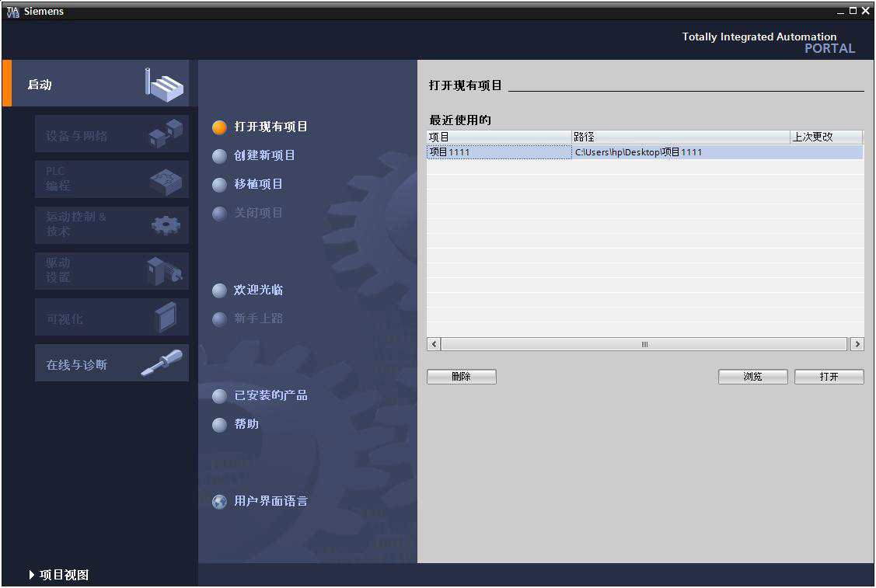Click the 驱动设置 motor drive icon

point(164,271)
